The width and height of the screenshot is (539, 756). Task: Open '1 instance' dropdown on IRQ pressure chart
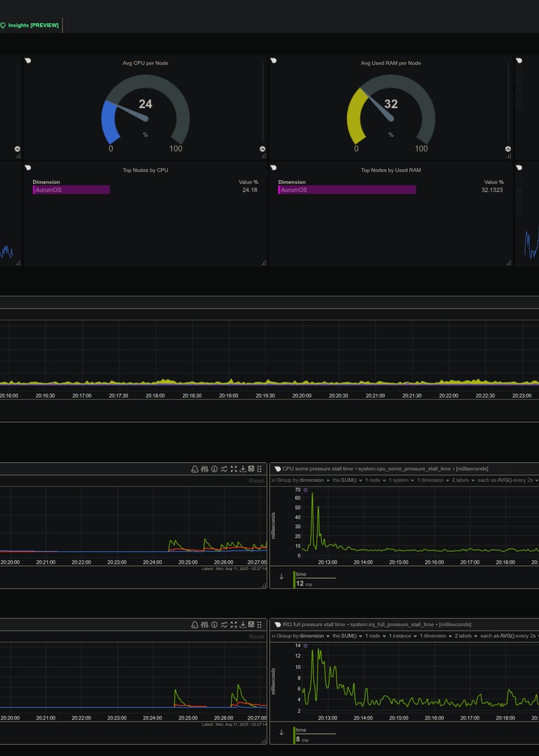(402, 636)
